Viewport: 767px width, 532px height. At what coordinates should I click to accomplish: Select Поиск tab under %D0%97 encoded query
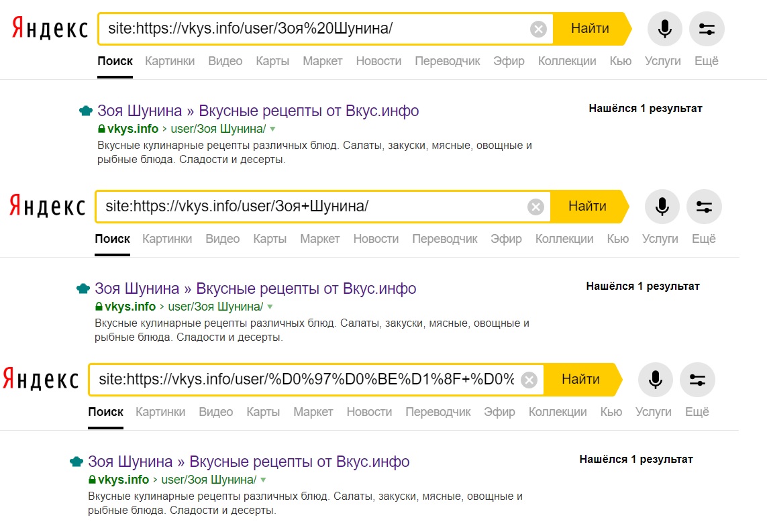click(x=105, y=412)
